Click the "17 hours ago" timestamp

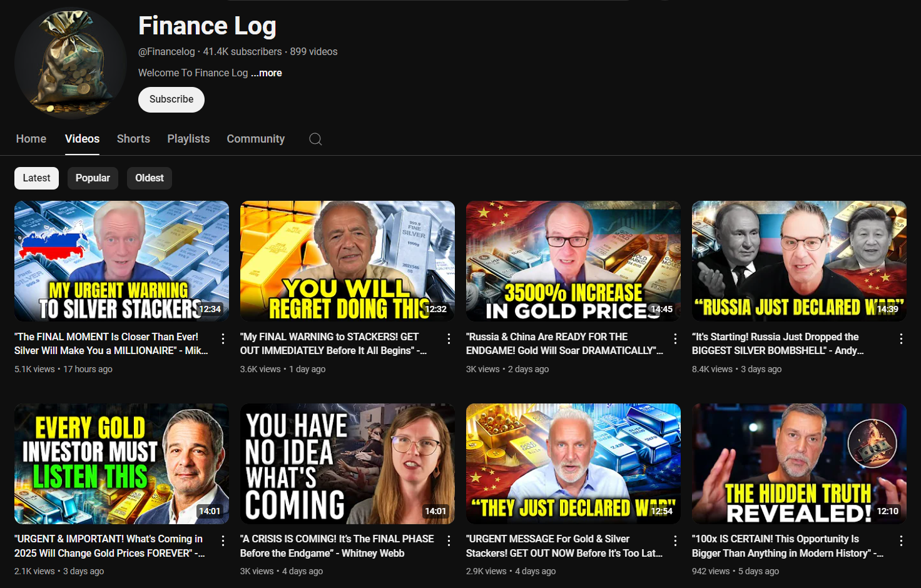(88, 369)
